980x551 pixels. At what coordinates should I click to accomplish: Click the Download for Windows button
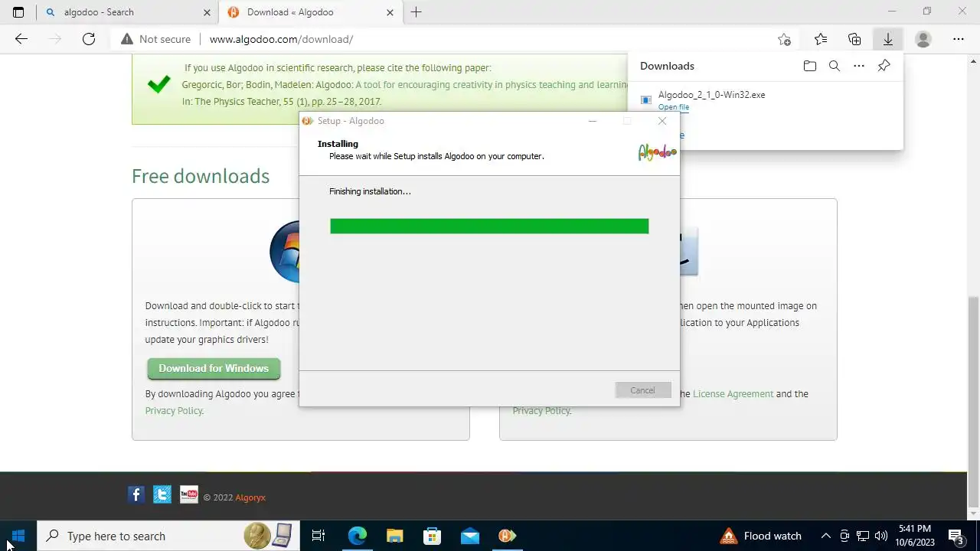click(214, 368)
